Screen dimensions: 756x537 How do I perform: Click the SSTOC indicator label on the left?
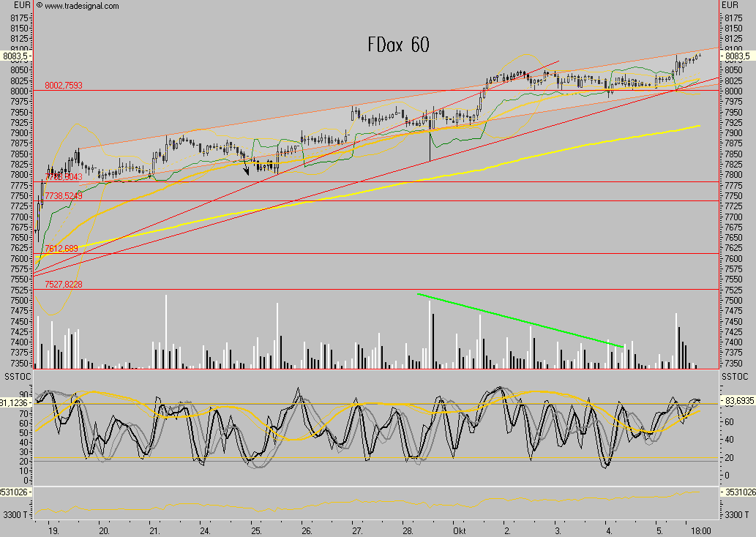[x=16, y=376]
